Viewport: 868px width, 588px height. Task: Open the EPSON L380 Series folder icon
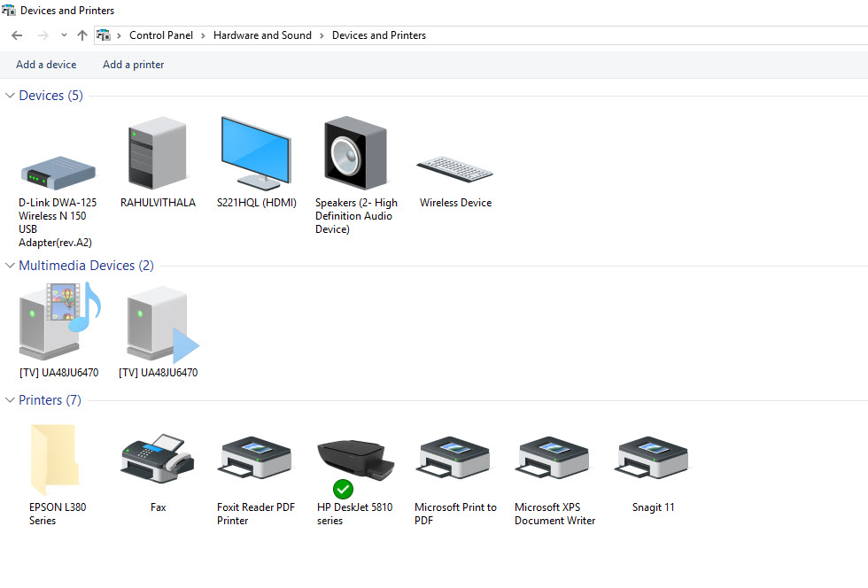[54, 460]
